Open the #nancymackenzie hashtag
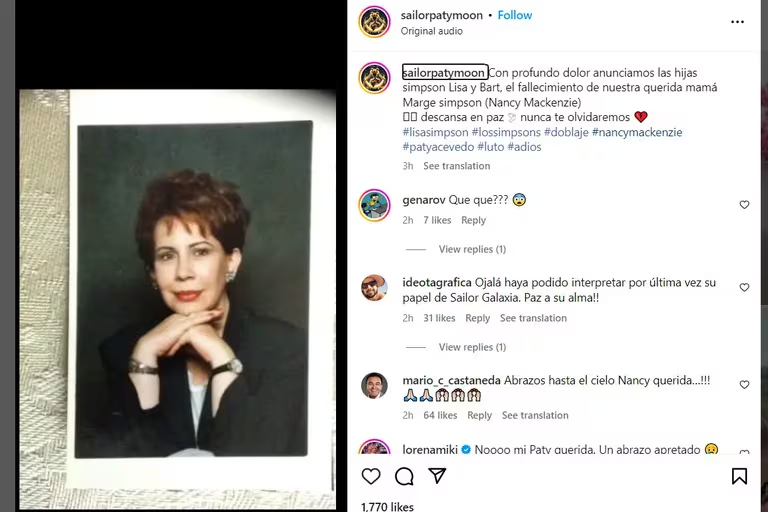Viewport: 768px width, 512px height. click(x=637, y=132)
